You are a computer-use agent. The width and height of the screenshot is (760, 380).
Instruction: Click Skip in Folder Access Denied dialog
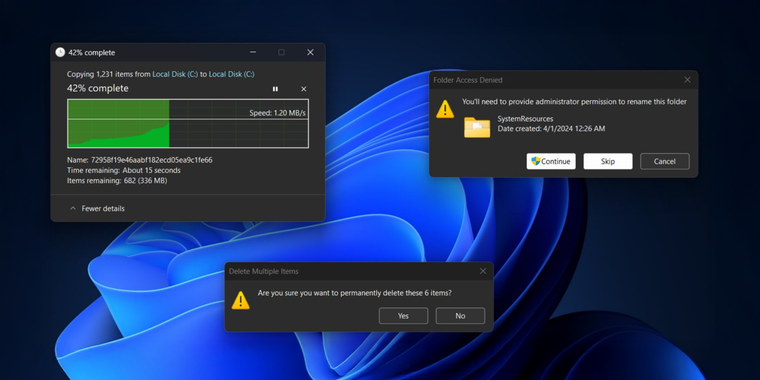pyautogui.click(x=608, y=161)
